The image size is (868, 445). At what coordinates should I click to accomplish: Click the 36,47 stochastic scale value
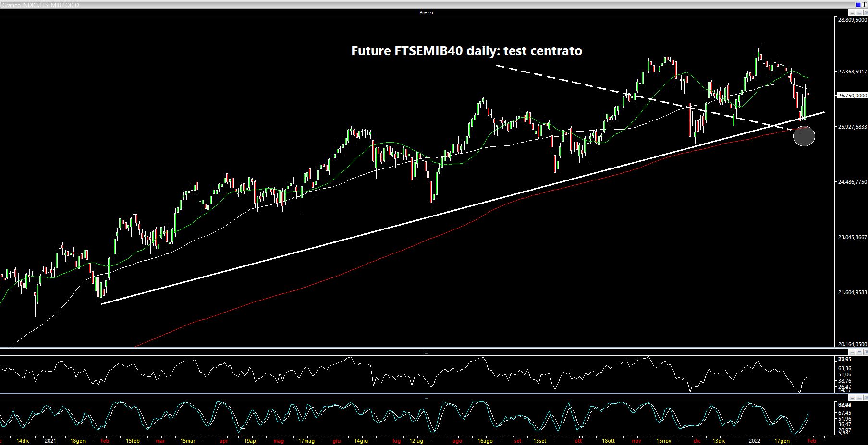(844, 424)
